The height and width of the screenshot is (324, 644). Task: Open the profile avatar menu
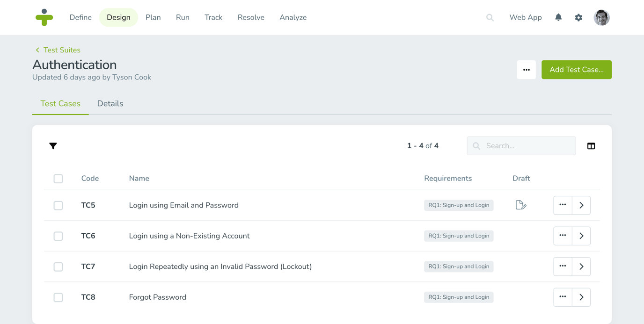[x=601, y=17]
